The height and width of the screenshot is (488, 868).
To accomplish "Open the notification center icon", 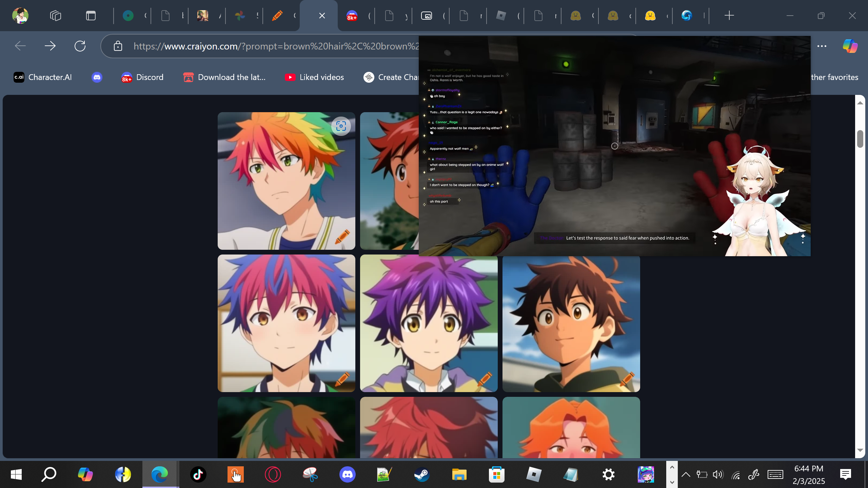I will pyautogui.click(x=846, y=474).
